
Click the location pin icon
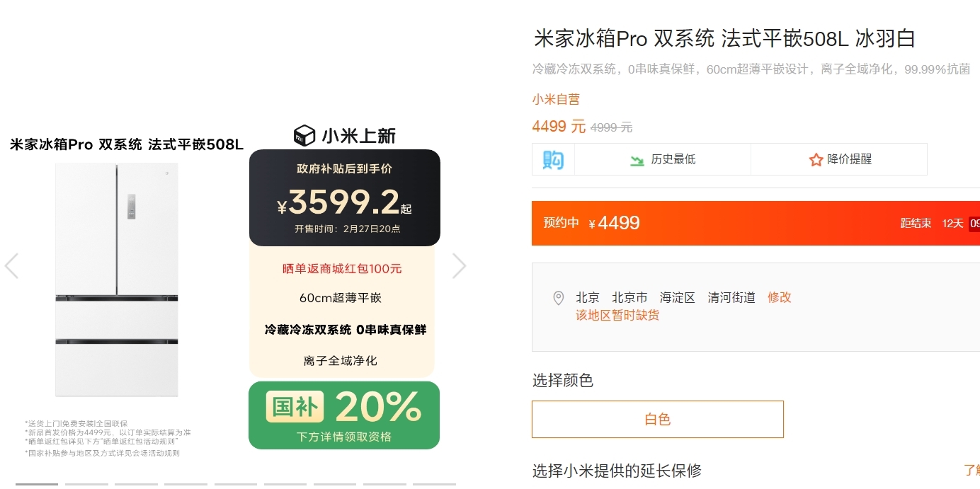(x=558, y=298)
